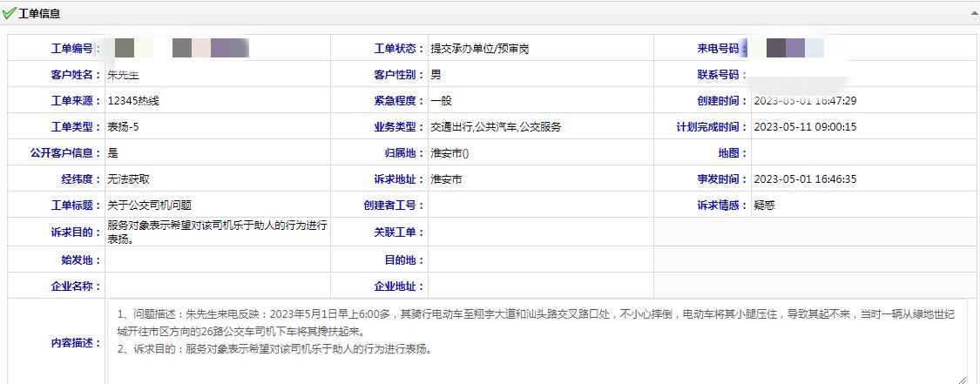Viewport: 980px width, 384px height.
Task: Click the urgency value 一般
Action: point(442,101)
